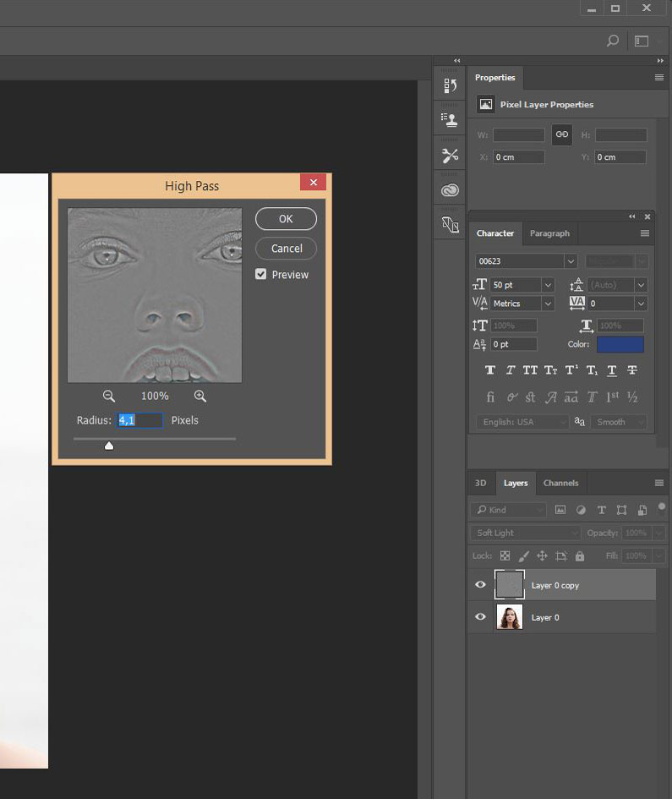Open the search icon in top bar
The width and height of the screenshot is (672, 799).
click(x=613, y=41)
